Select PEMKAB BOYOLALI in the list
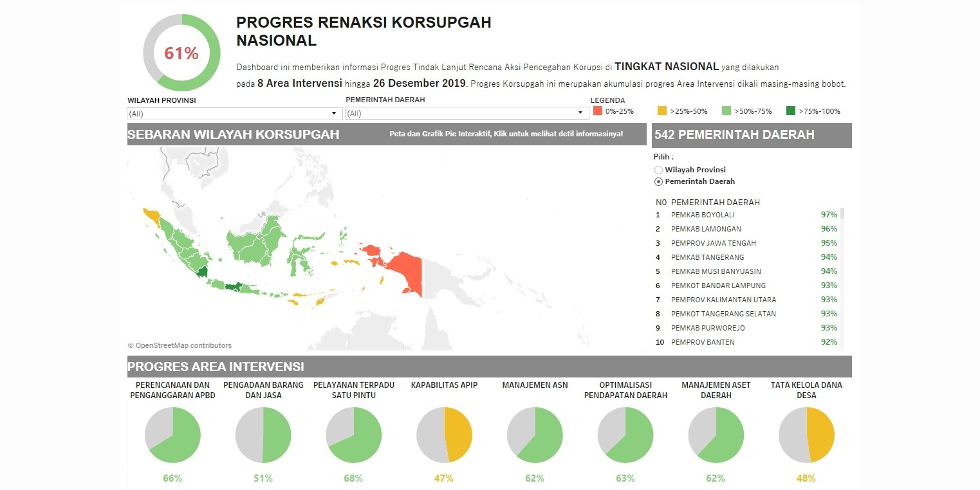 [x=703, y=215]
